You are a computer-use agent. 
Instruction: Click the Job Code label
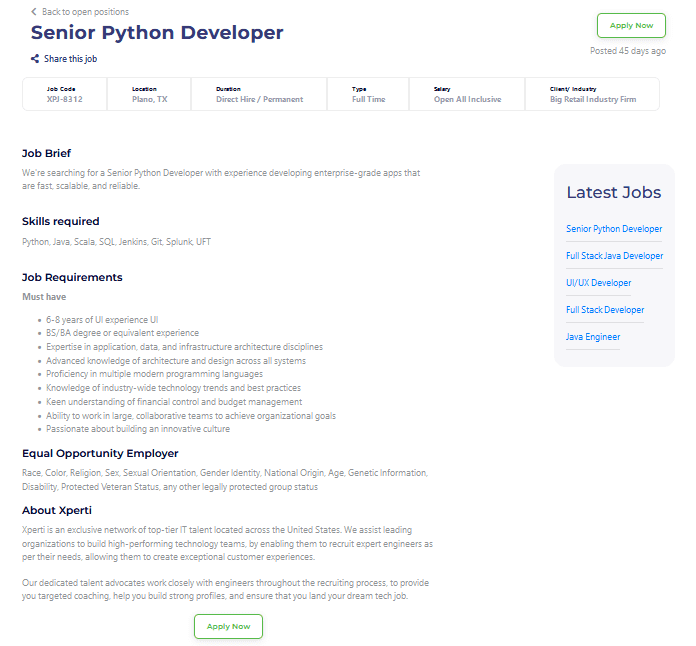(61, 89)
